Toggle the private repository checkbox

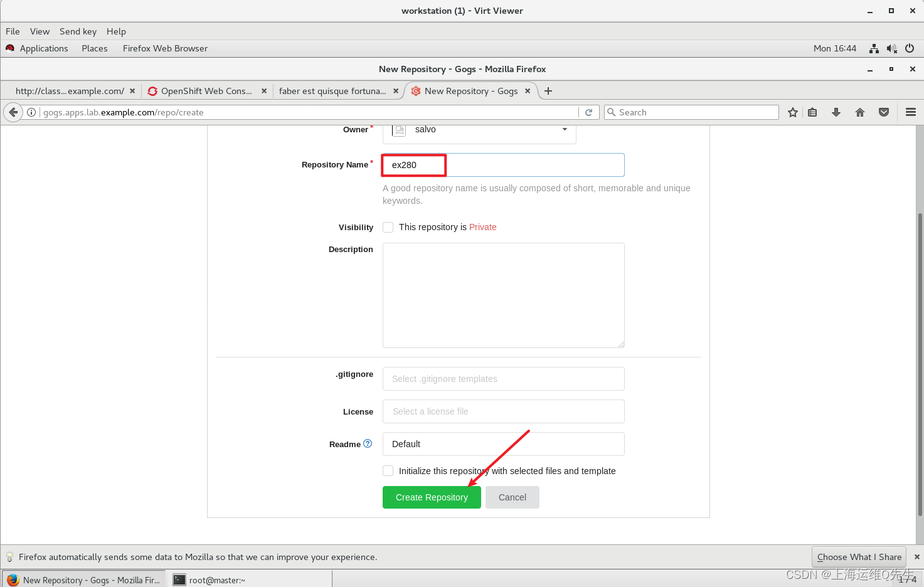click(x=388, y=227)
